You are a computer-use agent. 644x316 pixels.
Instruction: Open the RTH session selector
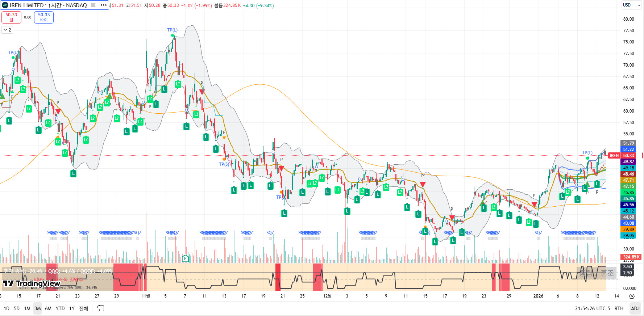pyautogui.click(x=619, y=308)
